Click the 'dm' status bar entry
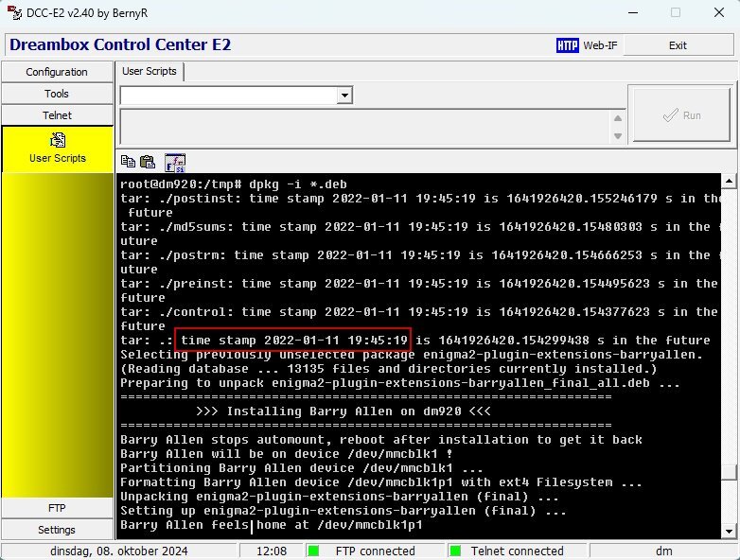 click(663, 551)
